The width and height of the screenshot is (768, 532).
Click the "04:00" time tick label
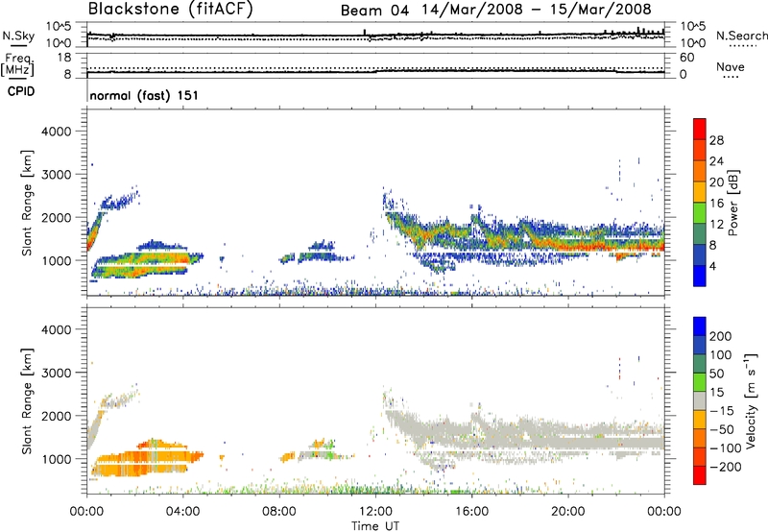pos(182,512)
